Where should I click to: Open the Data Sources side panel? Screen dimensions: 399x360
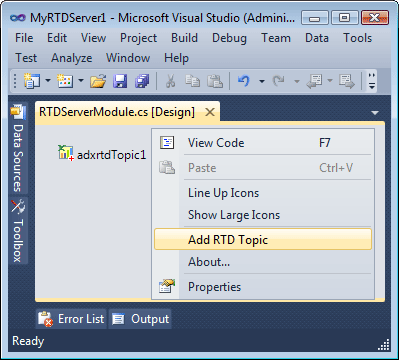pos(18,149)
